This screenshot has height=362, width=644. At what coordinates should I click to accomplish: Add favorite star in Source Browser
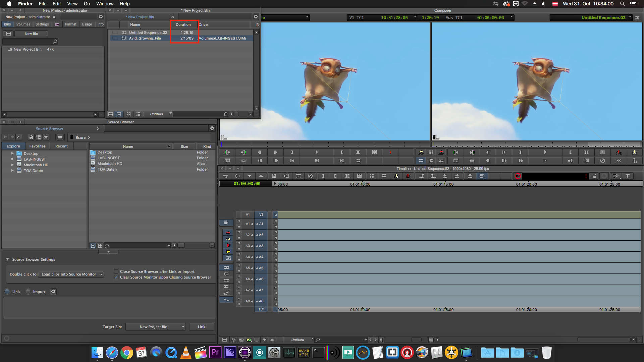pos(46,137)
